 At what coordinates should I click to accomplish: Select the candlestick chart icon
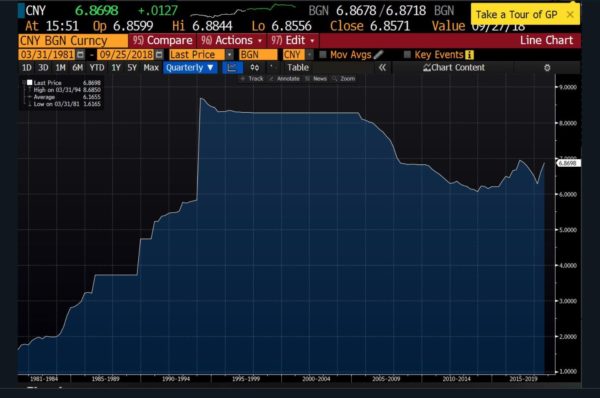click(x=254, y=68)
